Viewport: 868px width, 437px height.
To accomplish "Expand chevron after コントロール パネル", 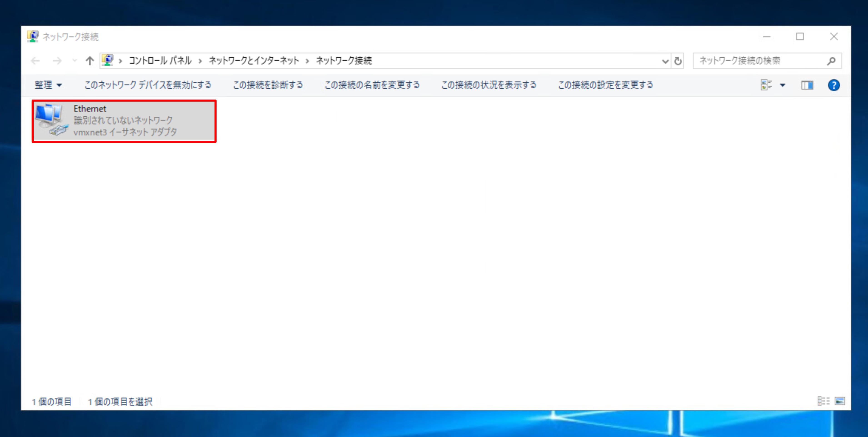I will [200, 61].
